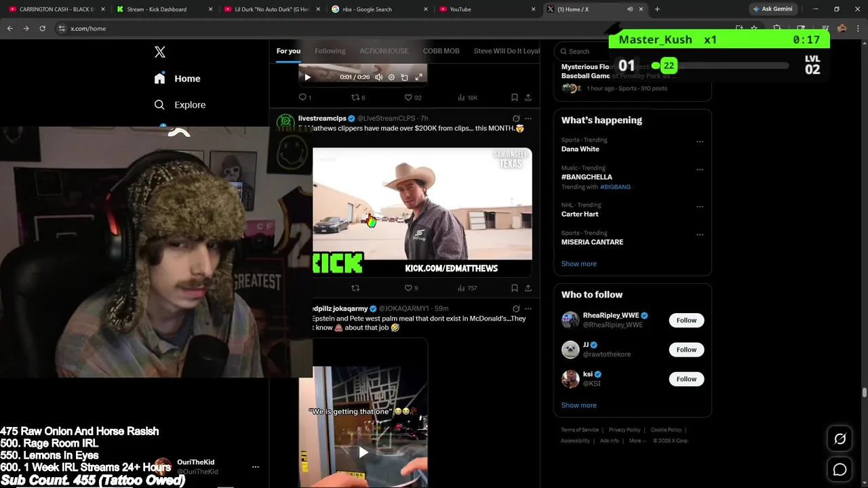Open Grok icon on the jokaqarmy post
Screen dimensions: 868x488
click(516, 308)
